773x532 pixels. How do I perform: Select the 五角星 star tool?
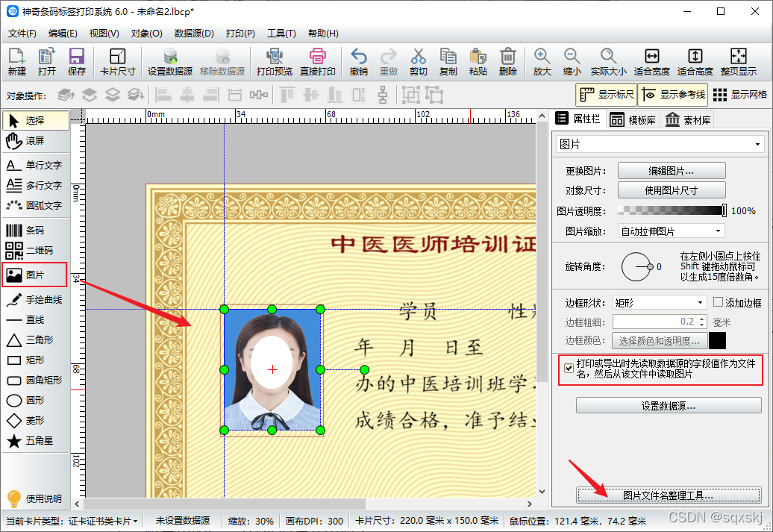click(36, 441)
